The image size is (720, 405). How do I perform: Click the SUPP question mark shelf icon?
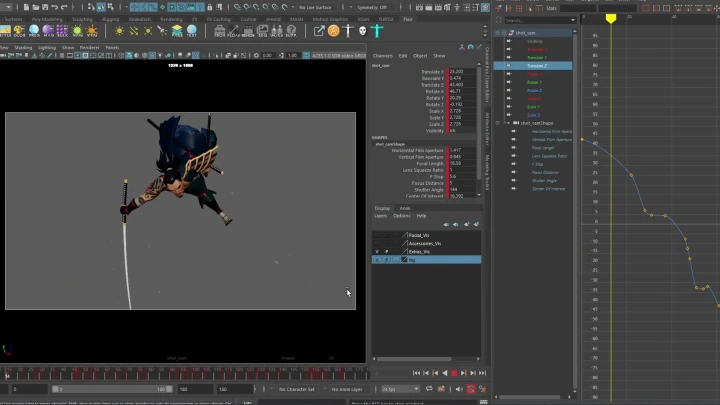[291, 31]
